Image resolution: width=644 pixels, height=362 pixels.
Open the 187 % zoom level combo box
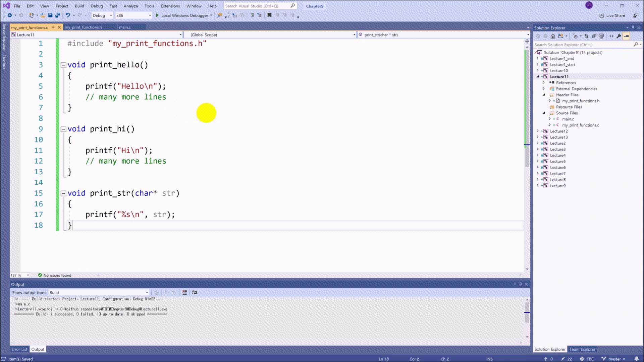pyautogui.click(x=20, y=275)
